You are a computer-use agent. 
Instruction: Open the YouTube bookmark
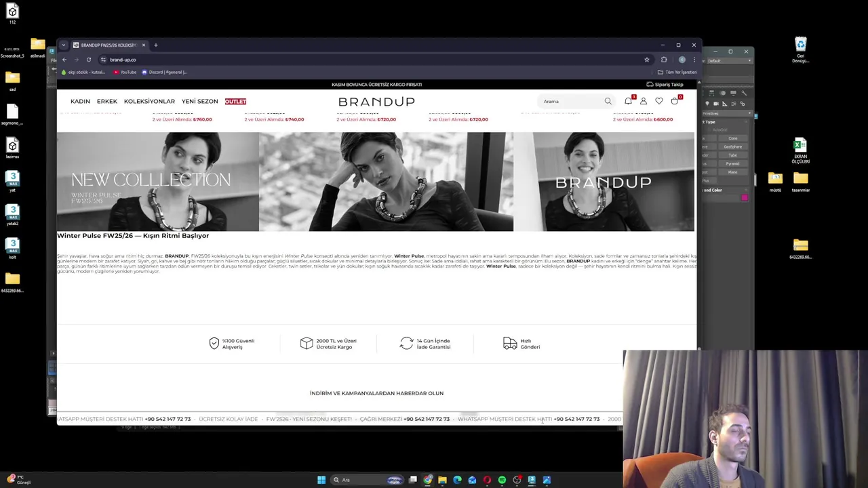tap(125, 72)
